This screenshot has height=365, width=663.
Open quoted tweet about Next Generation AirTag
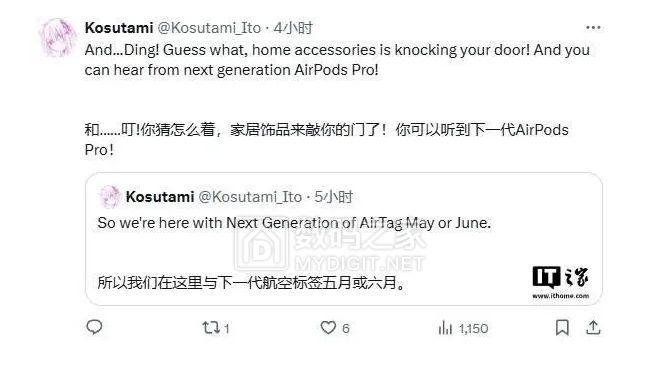344,239
